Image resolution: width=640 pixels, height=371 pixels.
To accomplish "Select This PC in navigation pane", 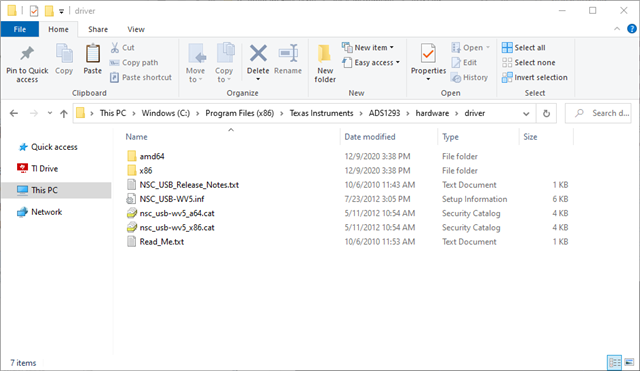I will point(56,190).
